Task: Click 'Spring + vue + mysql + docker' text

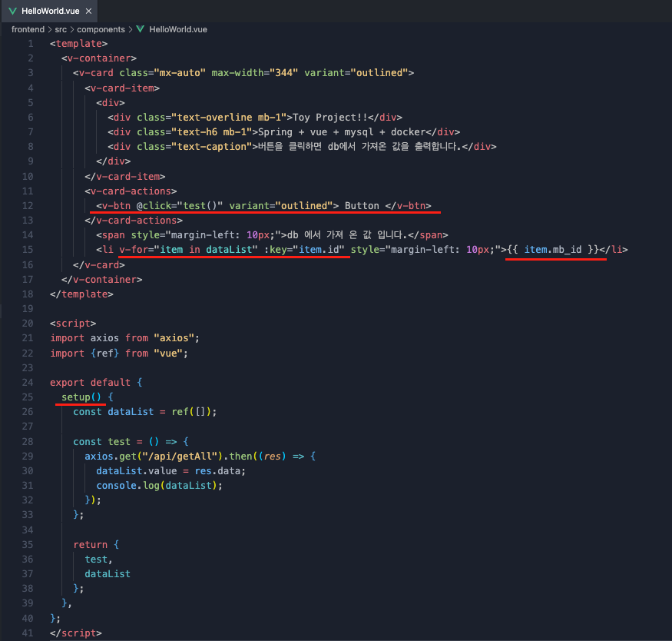Action: (x=342, y=132)
